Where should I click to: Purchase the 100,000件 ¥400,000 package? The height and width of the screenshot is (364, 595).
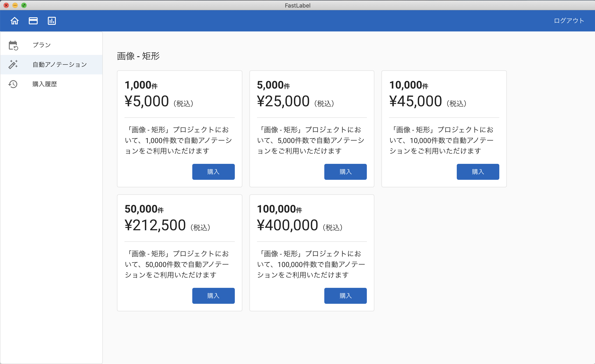tap(345, 295)
